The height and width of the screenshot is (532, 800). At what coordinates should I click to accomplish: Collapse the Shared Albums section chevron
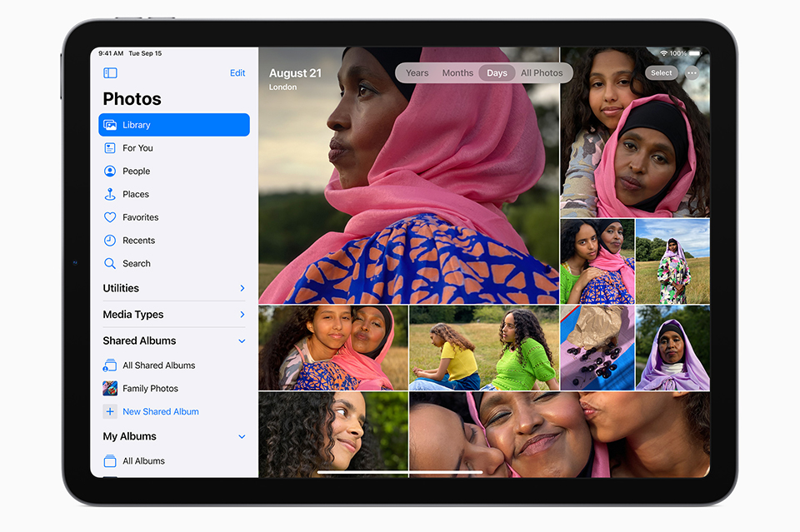242,341
